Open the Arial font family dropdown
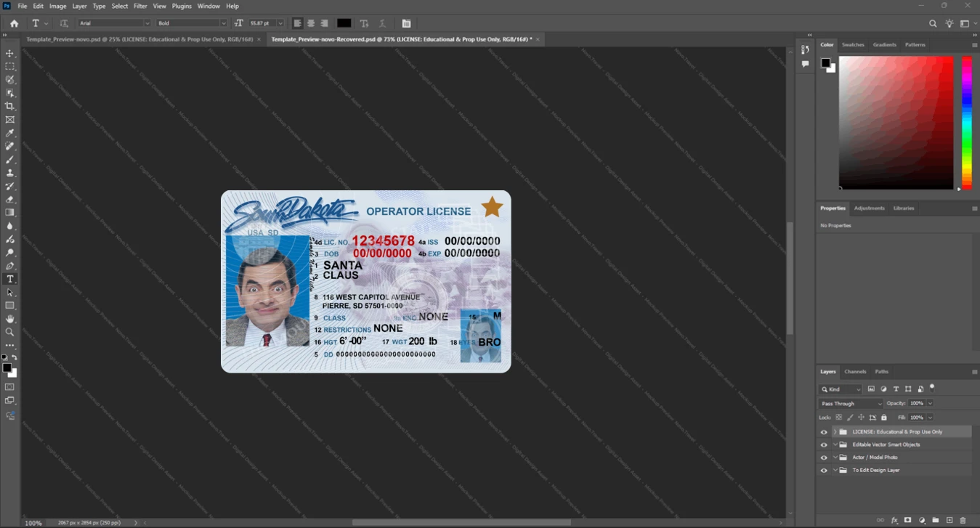The height and width of the screenshot is (528, 980). click(114, 23)
